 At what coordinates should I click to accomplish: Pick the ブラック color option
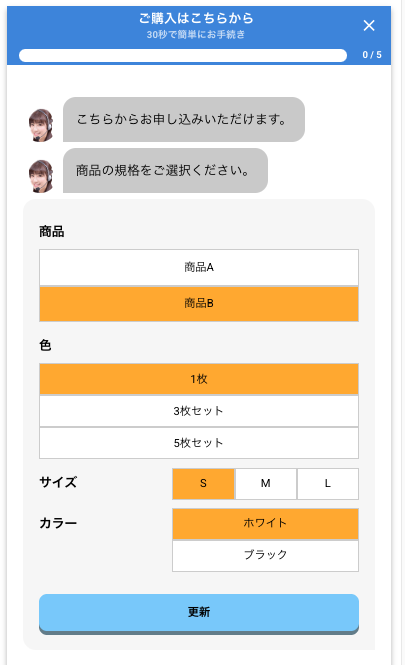[265, 556]
